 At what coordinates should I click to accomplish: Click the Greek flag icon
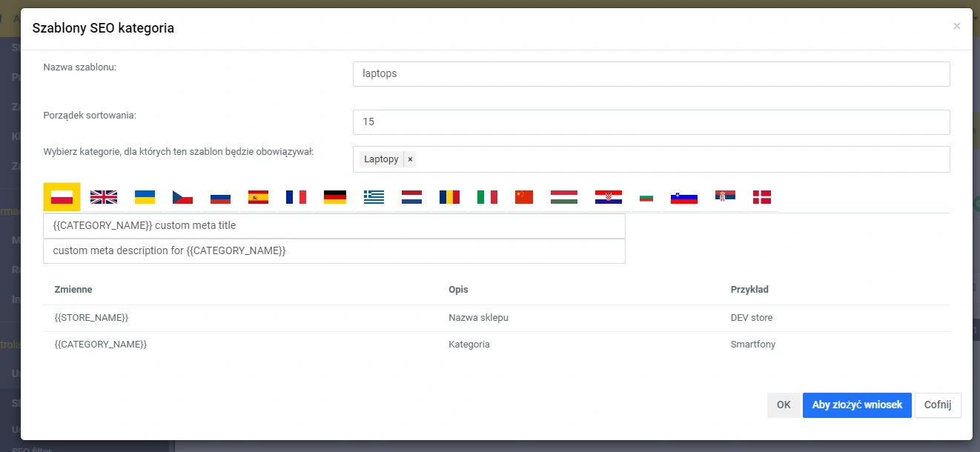pyautogui.click(x=374, y=197)
